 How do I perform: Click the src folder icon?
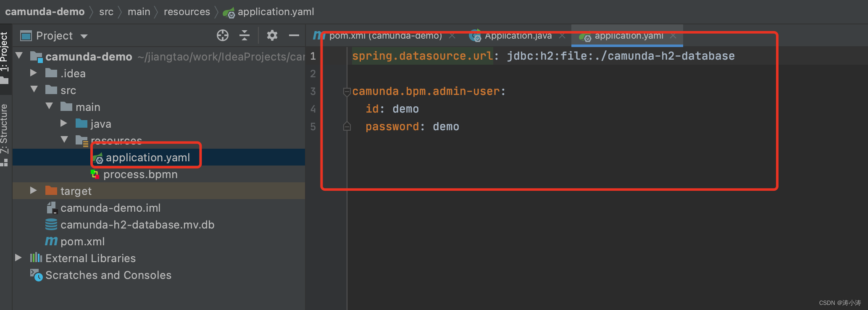point(51,90)
